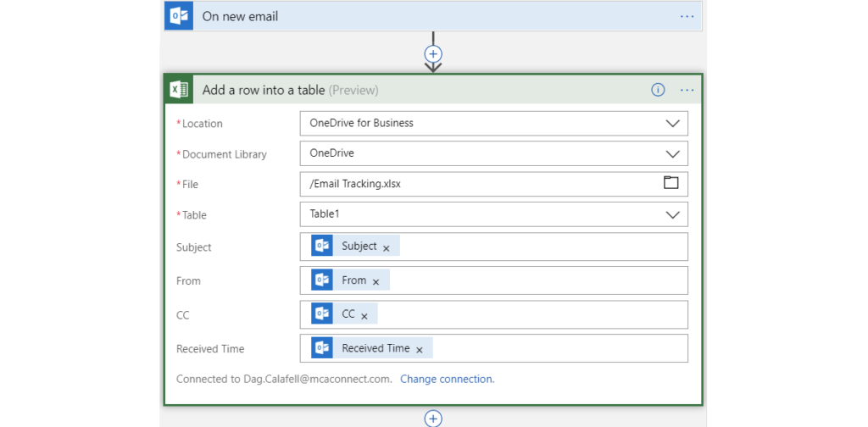Select the Received Time token chip

[372, 348]
